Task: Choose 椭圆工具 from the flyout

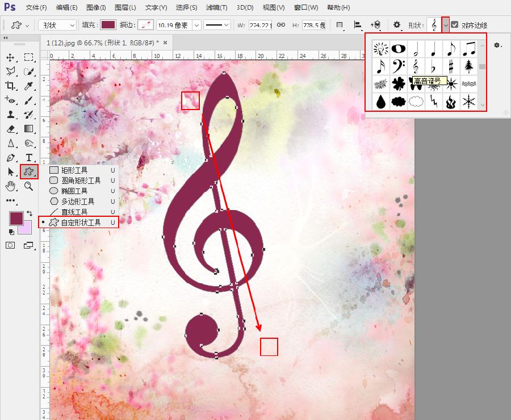Action: 74,191
